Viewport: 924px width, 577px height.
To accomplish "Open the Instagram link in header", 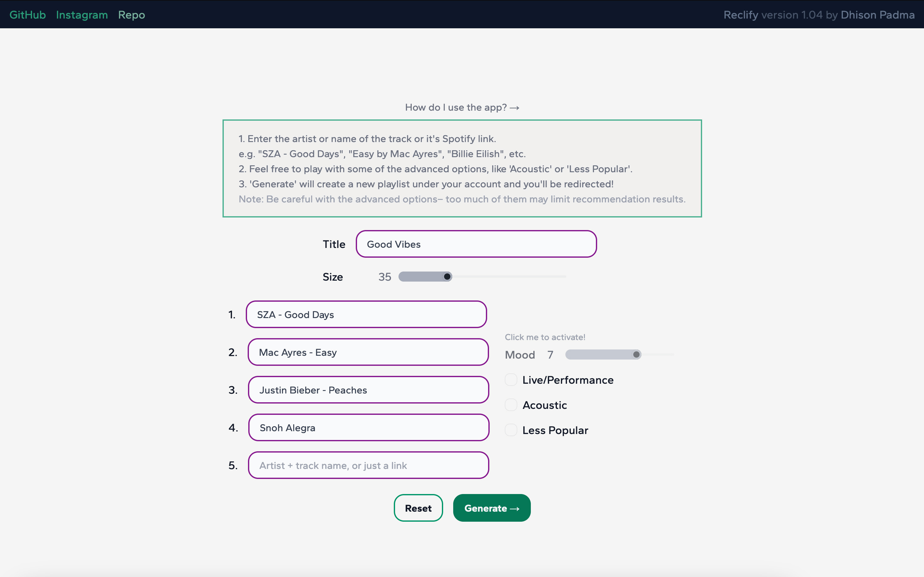I will [x=82, y=14].
